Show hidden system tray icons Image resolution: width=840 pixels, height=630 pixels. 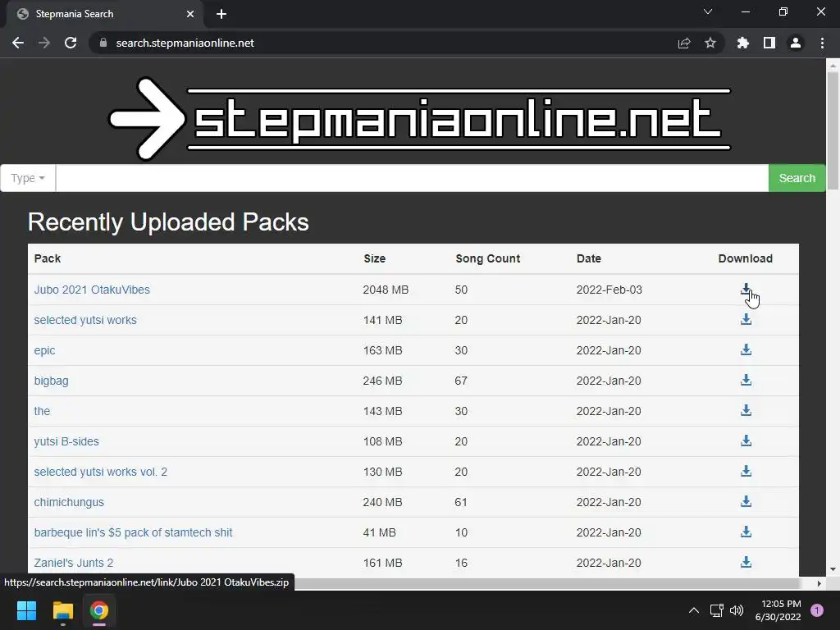pyautogui.click(x=693, y=610)
